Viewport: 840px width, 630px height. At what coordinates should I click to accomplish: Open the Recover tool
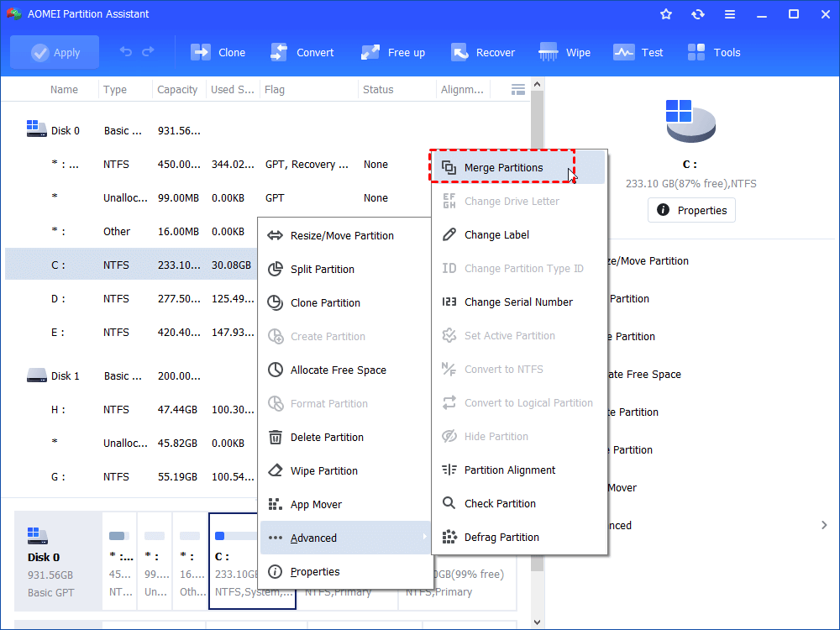(x=483, y=52)
